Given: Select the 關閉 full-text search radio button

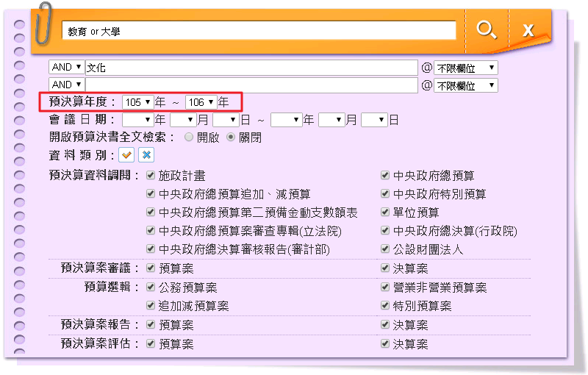Looking at the screenshot, I should pos(231,137).
